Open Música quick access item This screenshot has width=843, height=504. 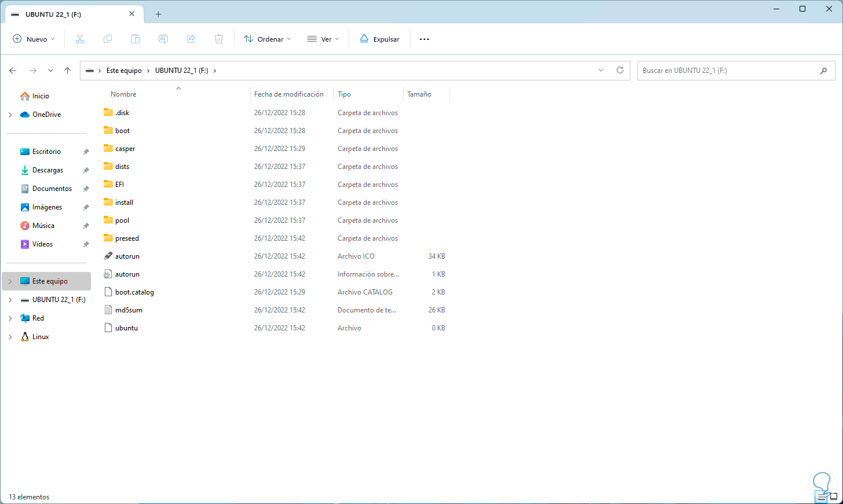(43, 226)
